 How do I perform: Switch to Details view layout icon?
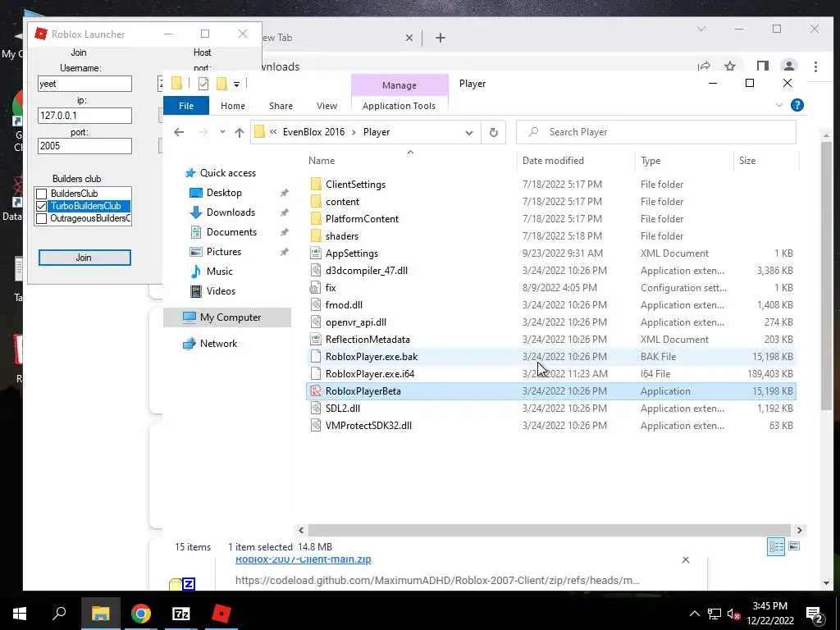(776, 547)
